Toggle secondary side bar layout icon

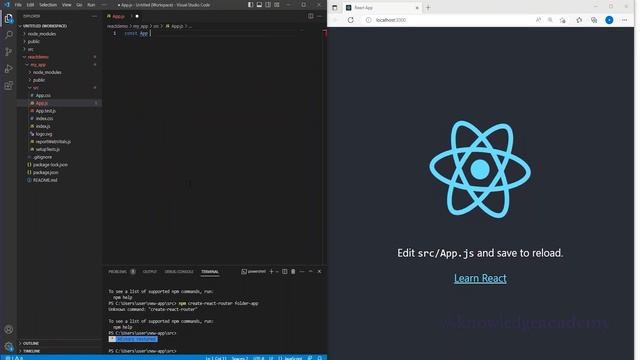(268, 5)
